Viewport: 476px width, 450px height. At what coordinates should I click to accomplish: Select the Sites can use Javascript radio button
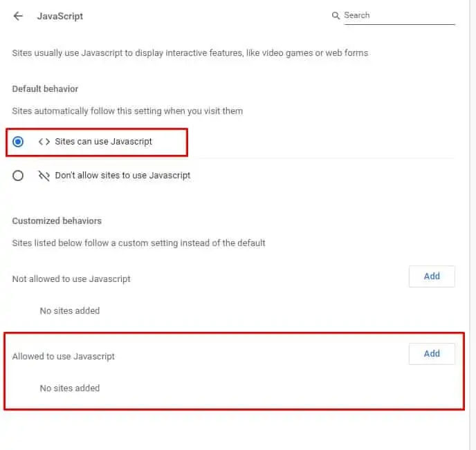click(x=18, y=142)
